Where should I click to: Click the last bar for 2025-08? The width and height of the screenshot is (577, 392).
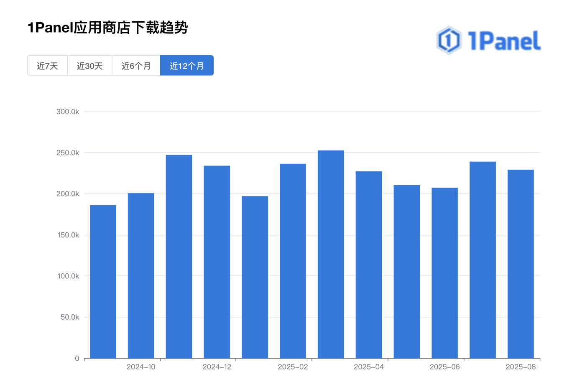[521, 264]
